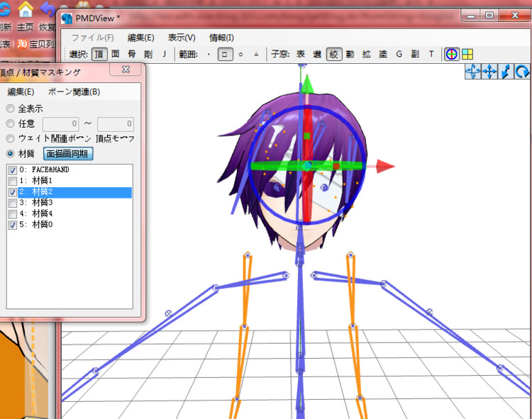The height and width of the screenshot is (419, 532).
Task: Open 編集(E) menu in masking panel
Action: [x=21, y=92]
